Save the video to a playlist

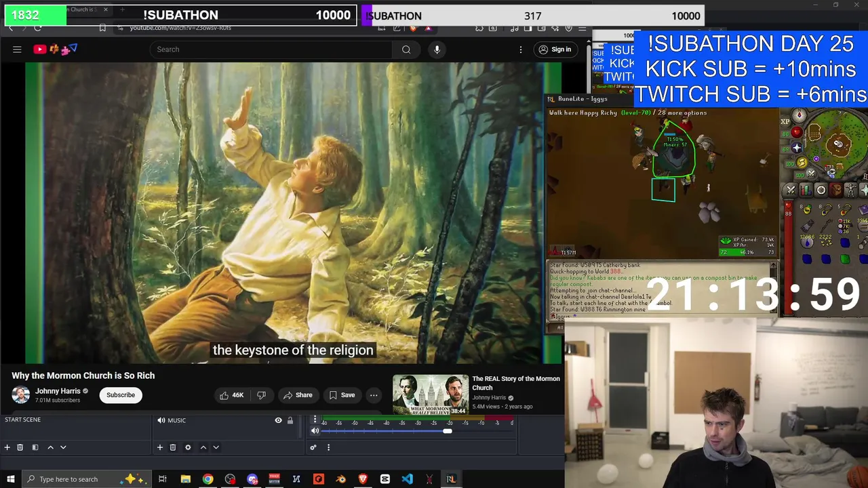(x=342, y=395)
